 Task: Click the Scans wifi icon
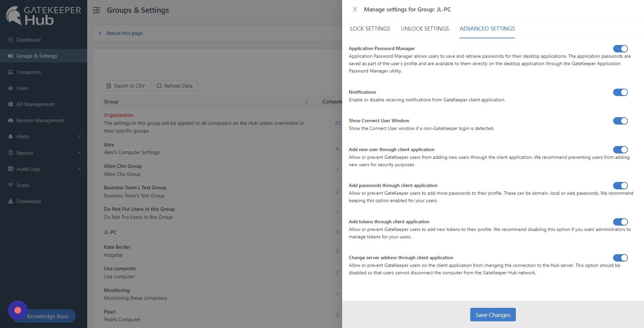10,185
